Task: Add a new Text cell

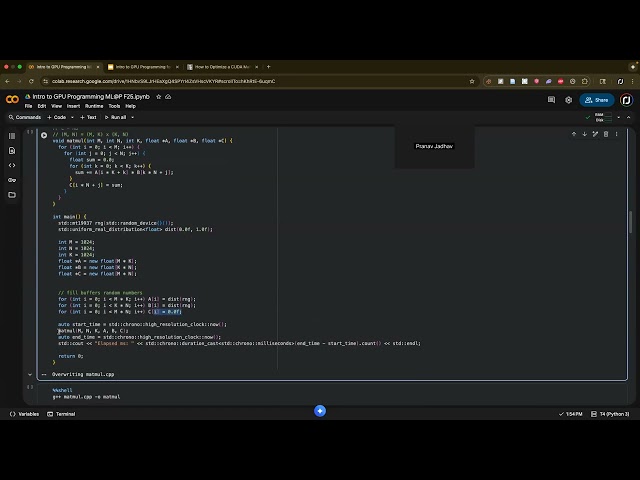Action: pos(88,117)
